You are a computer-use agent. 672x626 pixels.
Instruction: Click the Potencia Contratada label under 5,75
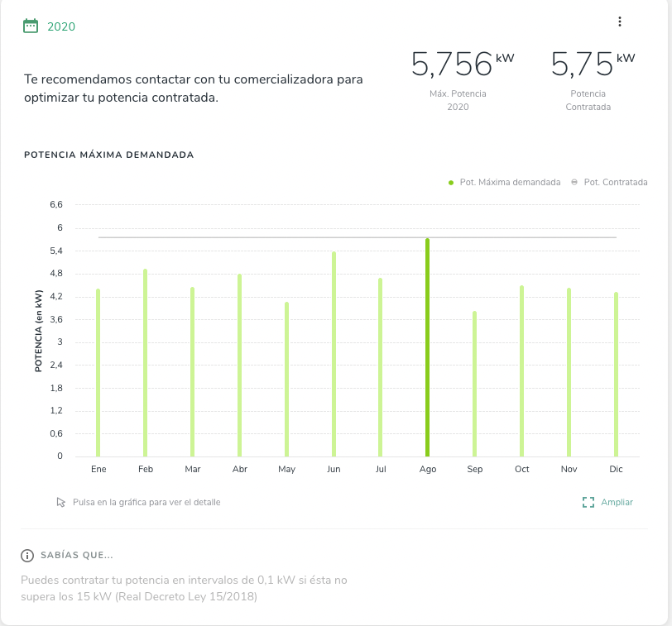(588, 100)
